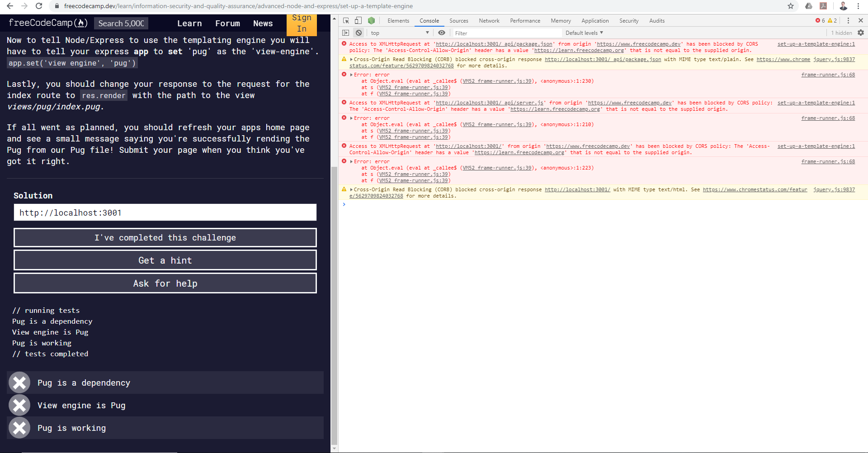Create a live expression with eye icon
This screenshot has width=868, height=453.
pyautogui.click(x=442, y=33)
